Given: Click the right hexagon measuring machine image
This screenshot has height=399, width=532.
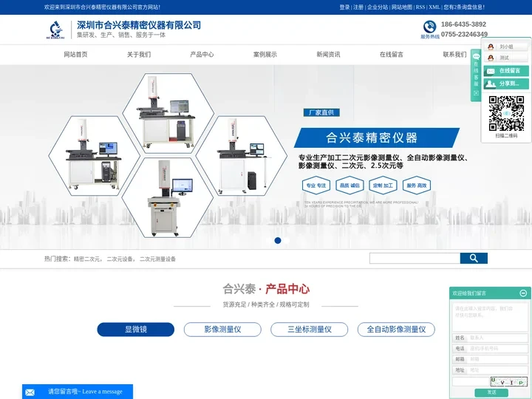Looking at the screenshot, I should click(x=241, y=156).
